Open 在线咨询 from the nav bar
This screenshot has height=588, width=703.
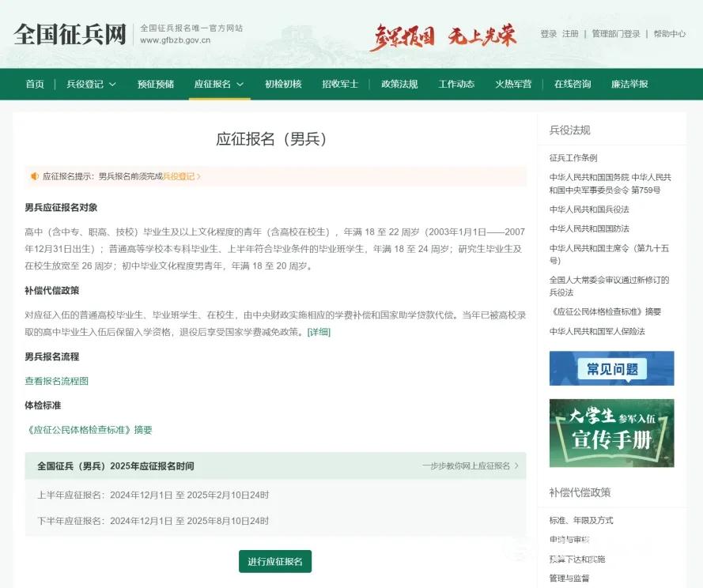pyautogui.click(x=573, y=85)
